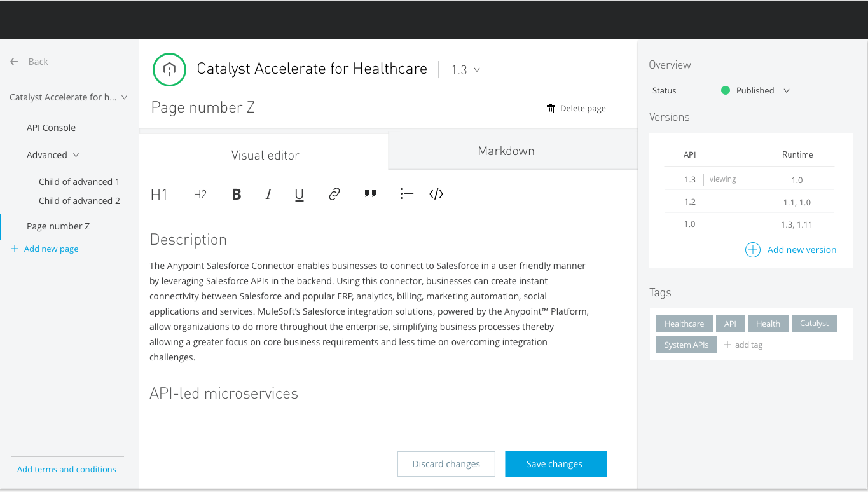Click the Page number Z title field
The image size is (868, 492).
click(x=203, y=107)
